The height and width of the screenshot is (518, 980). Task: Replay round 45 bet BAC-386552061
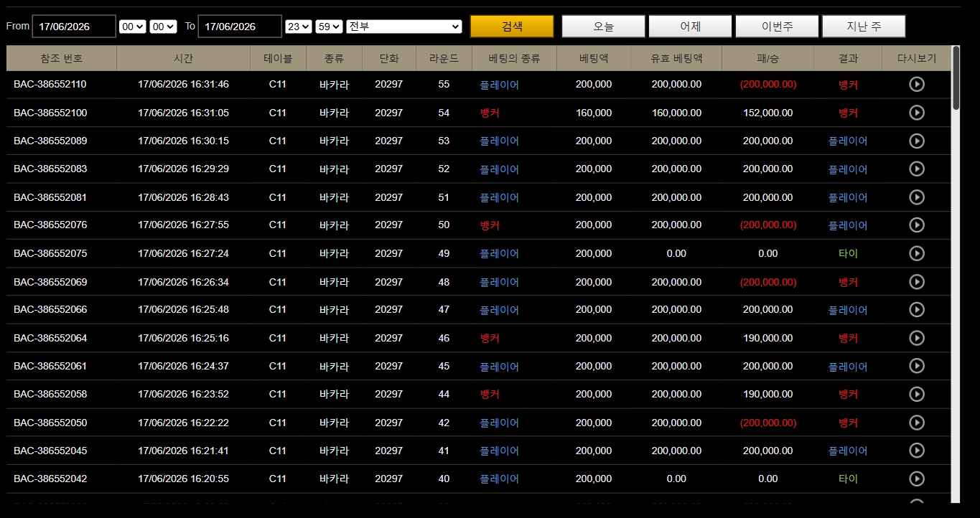[x=917, y=366]
